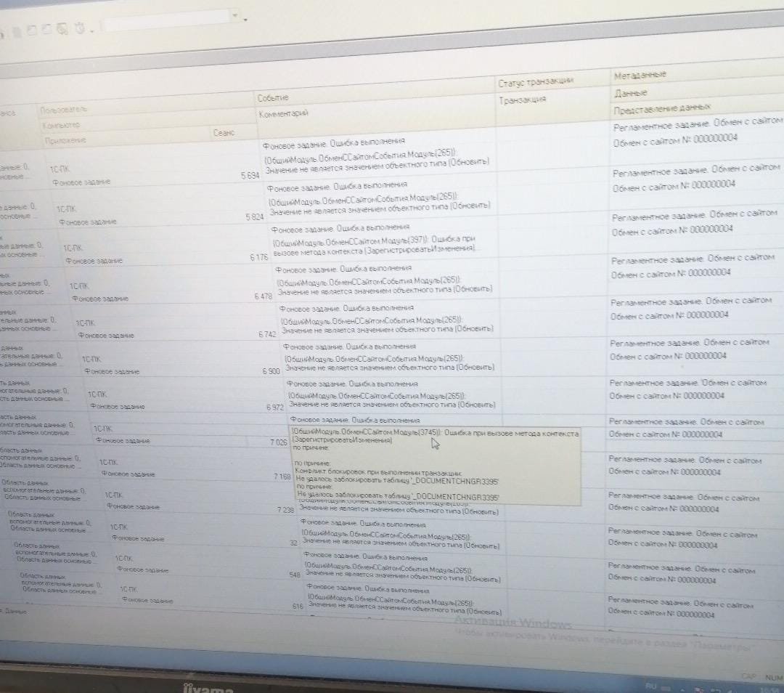Open the toolbar combo box dropdown arrow
This screenshot has height=693, width=784.
click(x=234, y=15)
